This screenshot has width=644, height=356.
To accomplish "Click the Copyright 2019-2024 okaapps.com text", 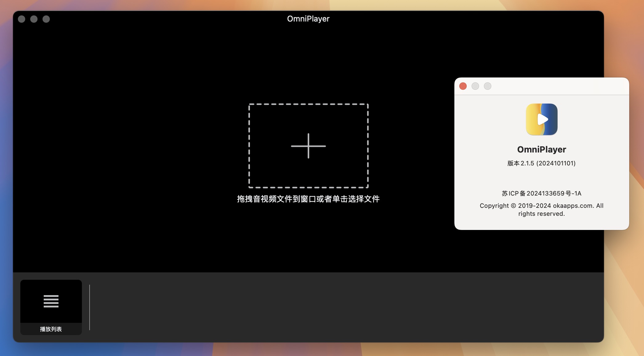I will pos(541,210).
